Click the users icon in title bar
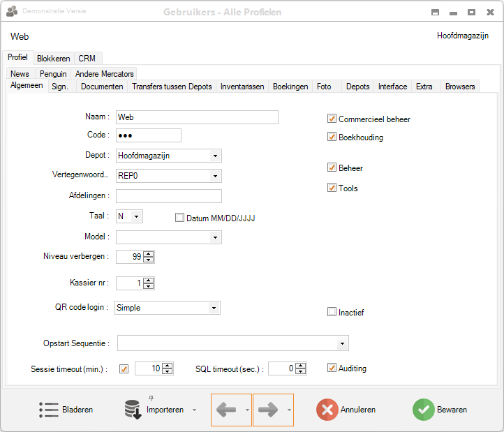504x432 pixels. (12, 12)
